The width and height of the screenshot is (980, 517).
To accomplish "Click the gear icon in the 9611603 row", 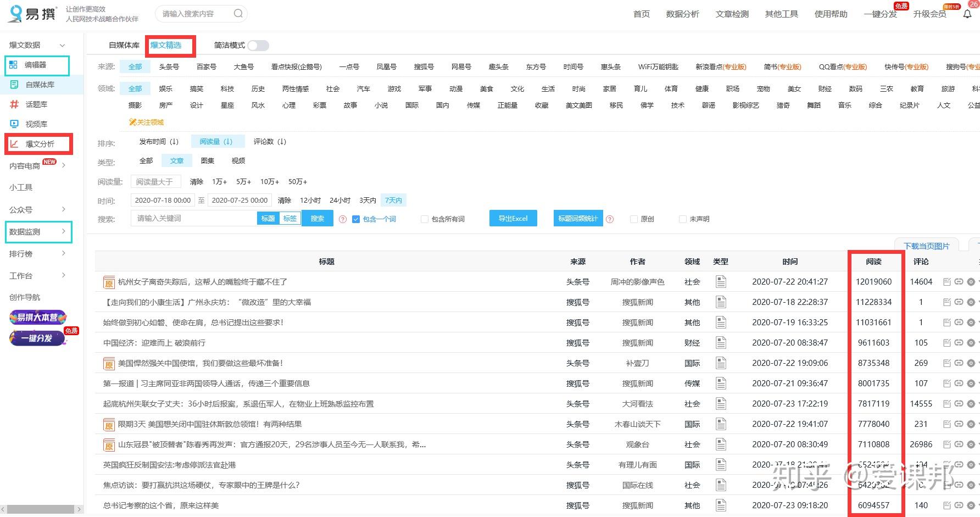I will point(971,343).
